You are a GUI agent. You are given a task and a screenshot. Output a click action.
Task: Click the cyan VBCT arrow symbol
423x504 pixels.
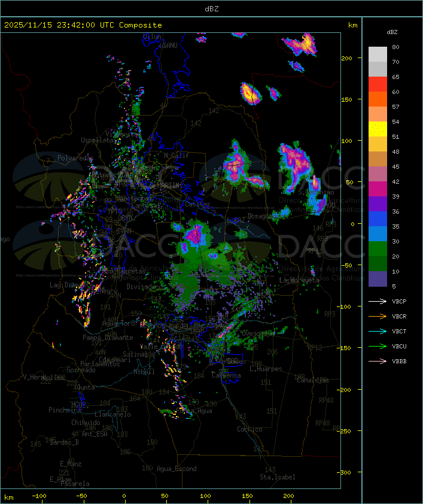click(x=378, y=331)
